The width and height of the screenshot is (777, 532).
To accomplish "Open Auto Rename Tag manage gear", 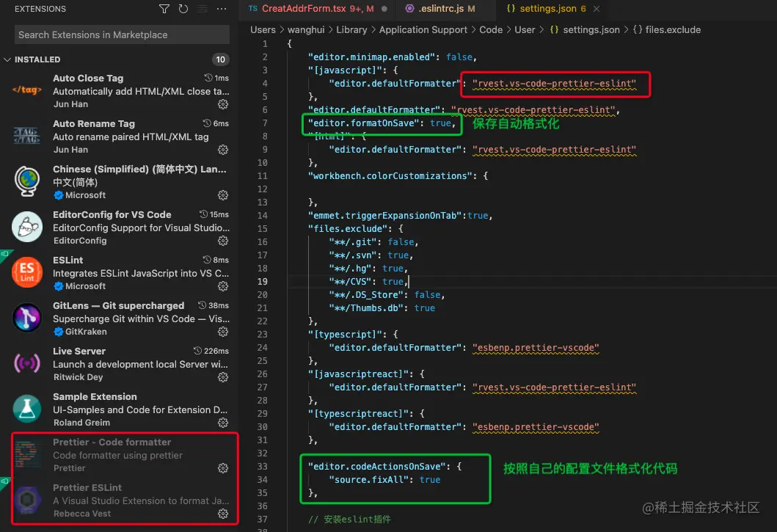I will 223,150.
